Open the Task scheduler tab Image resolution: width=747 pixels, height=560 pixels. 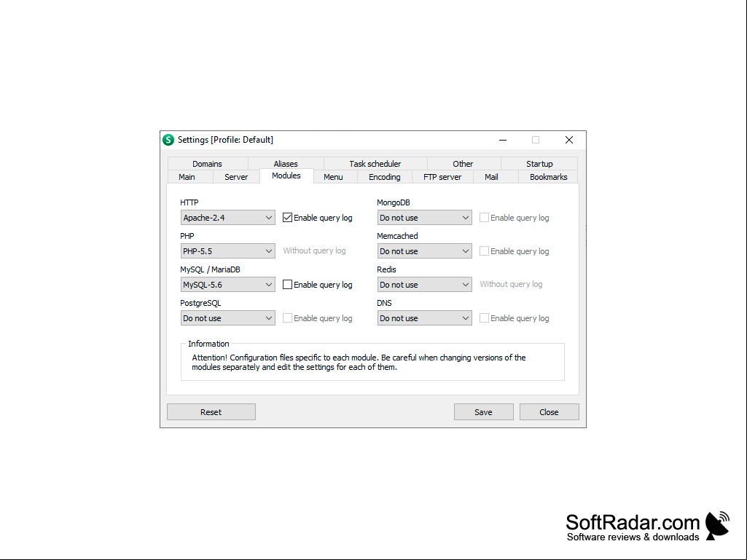point(375,164)
